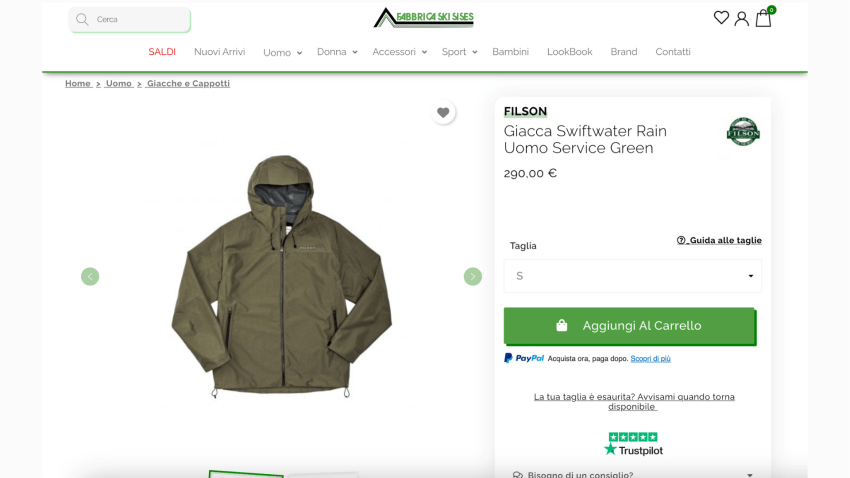This screenshot has width=850, height=478.
Task: Click Avvisami quando torna disponibile link
Action: 634,402
